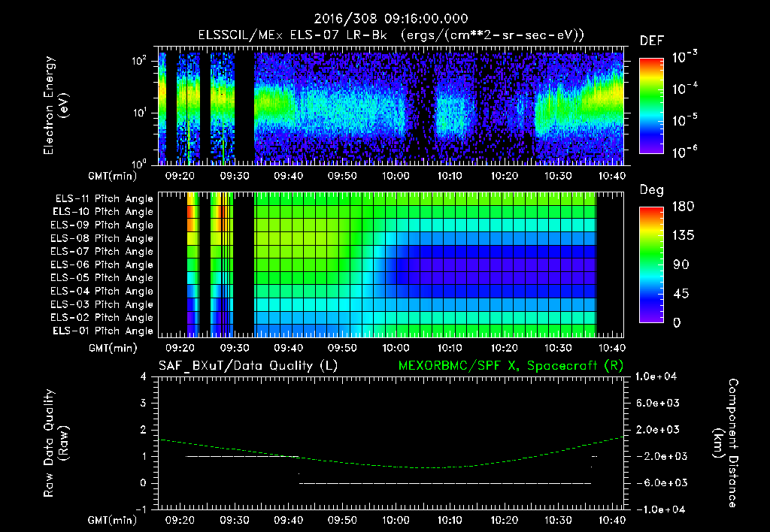Click '1.0e+04' right axis value
770x532 pixels.
(656, 376)
